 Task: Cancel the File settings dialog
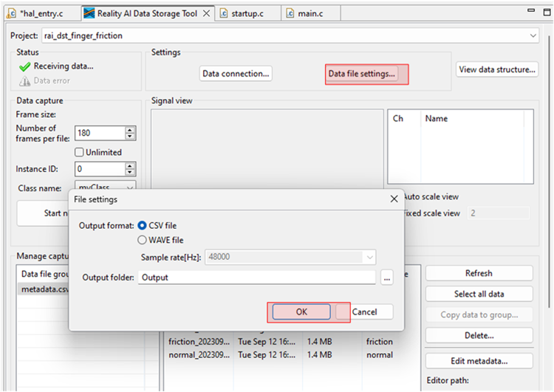[x=364, y=312]
